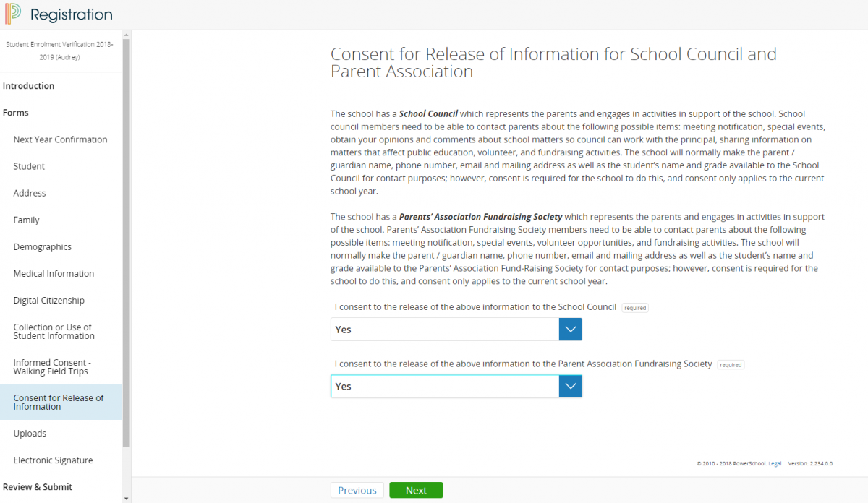Go back with the Previous button
Viewport: 868px width, 503px height.
[x=357, y=490]
